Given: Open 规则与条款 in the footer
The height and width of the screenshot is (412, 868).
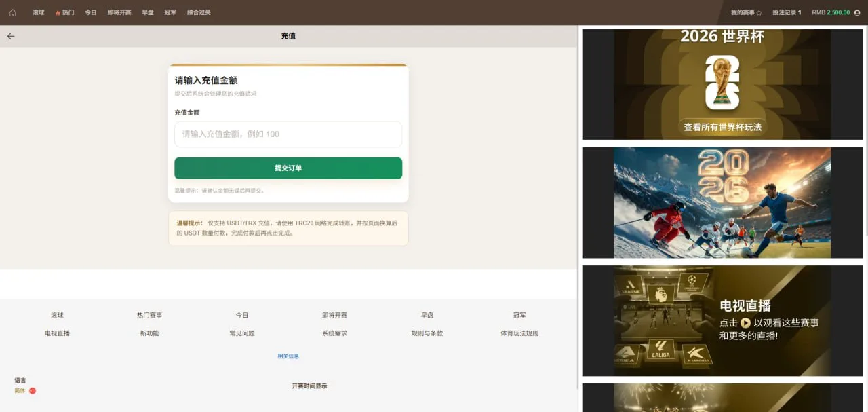Looking at the screenshot, I should click(x=427, y=333).
